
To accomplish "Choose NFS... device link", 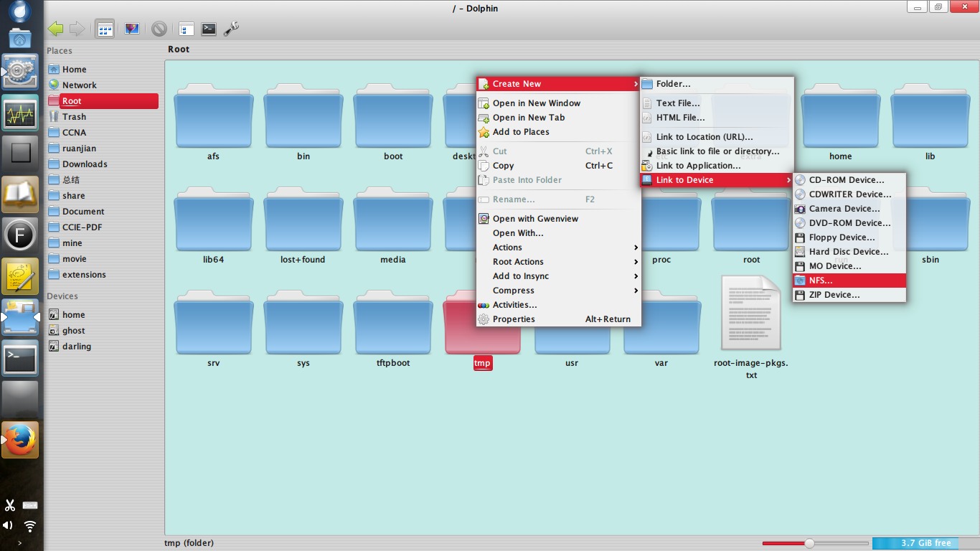I will point(849,281).
